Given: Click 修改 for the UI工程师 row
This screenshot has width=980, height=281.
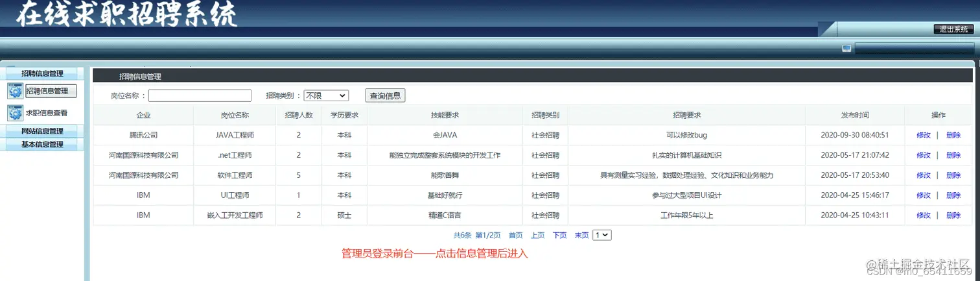Looking at the screenshot, I should tap(924, 195).
